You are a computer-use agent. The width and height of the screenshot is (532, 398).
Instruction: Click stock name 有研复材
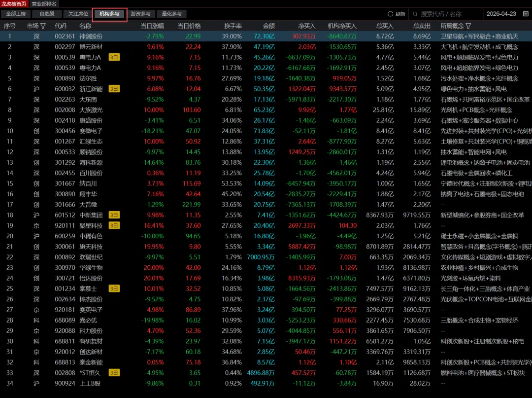pos(91,341)
